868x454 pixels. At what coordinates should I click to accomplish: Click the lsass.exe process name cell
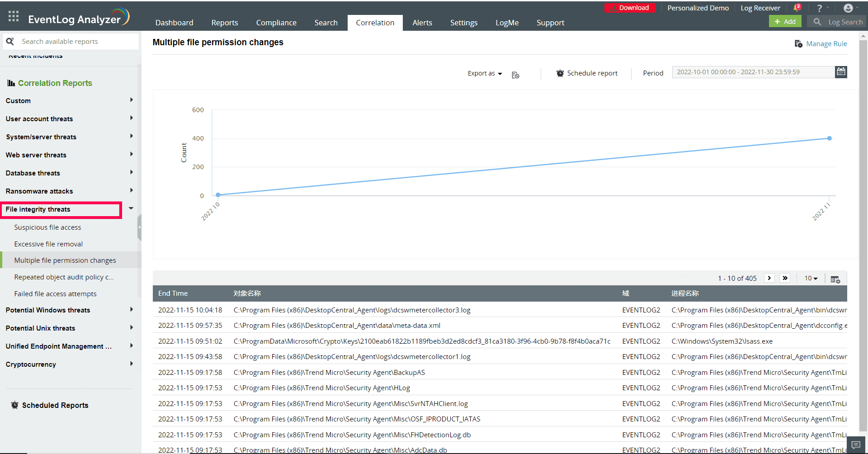pos(722,341)
